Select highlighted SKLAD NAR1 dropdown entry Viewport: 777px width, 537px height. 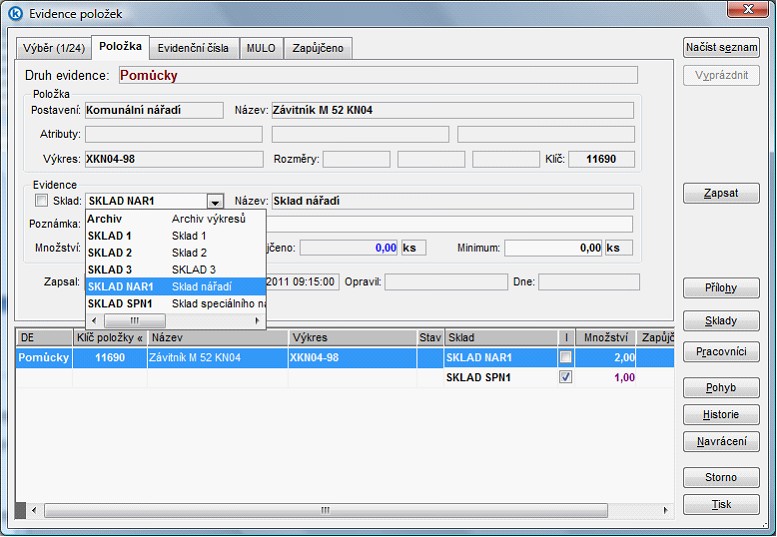(x=176, y=286)
